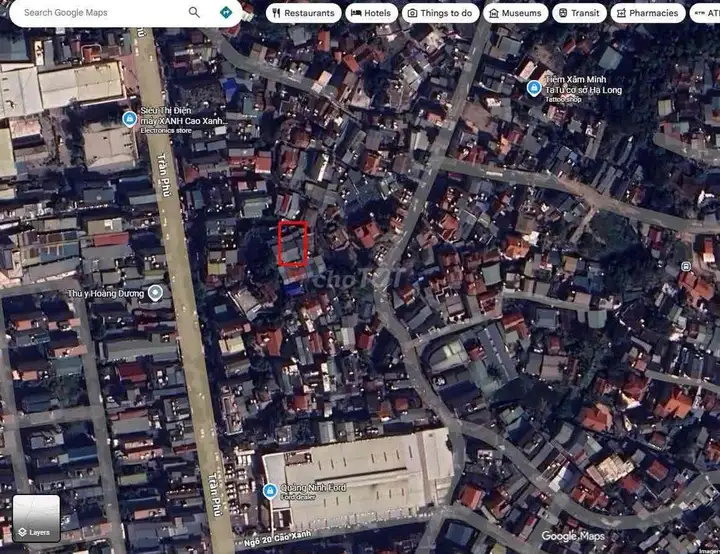The width and height of the screenshot is (720, 554).
Task: Open the Thú y Hoàng Dương label
Action: pos(106,293)
